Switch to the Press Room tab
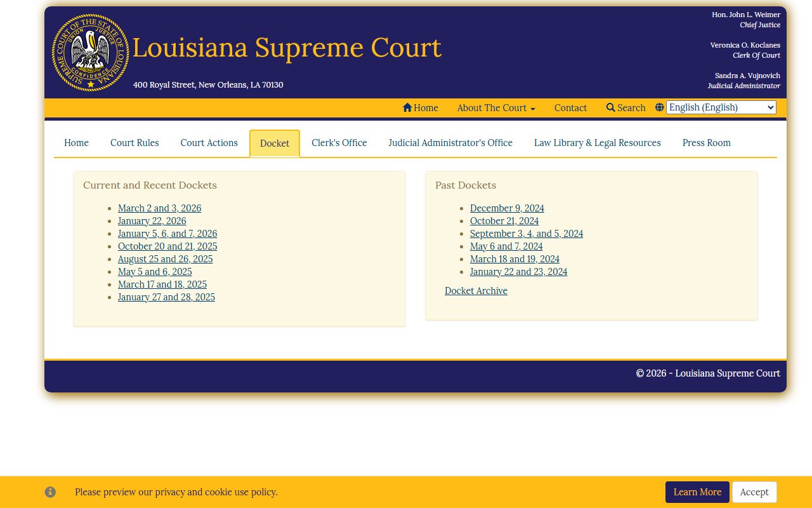The image size is (812, 508). point(707,143)
